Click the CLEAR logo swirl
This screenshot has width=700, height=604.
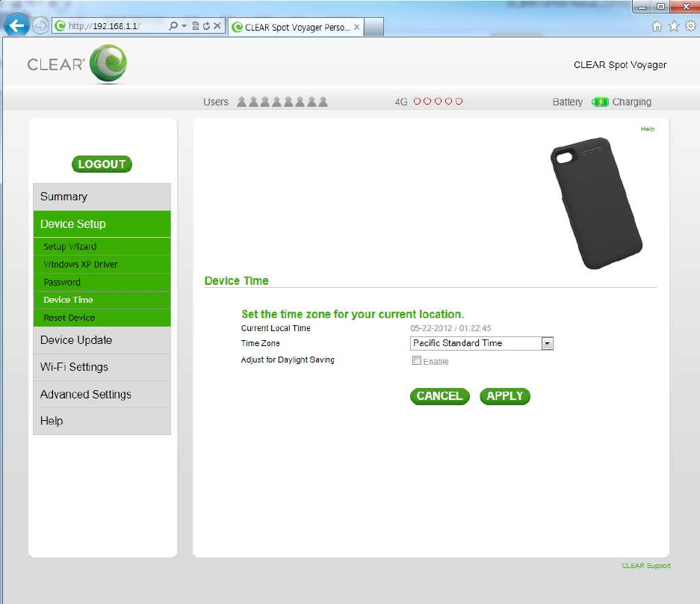(108, 64)
